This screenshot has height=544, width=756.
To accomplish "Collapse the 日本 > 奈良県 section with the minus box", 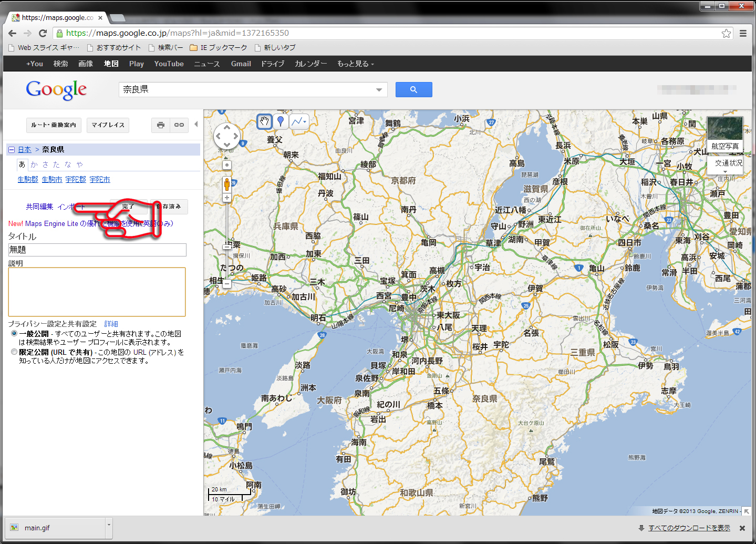I will (11, 150).
